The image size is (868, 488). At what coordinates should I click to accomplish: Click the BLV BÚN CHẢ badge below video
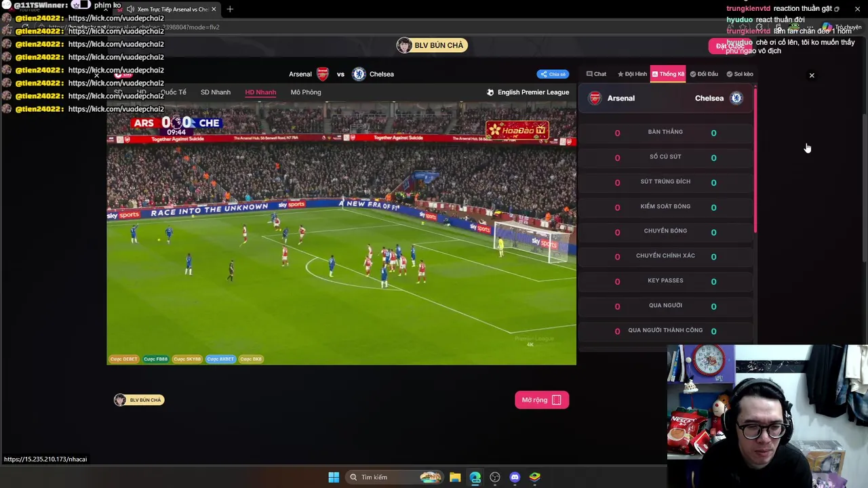138,400
